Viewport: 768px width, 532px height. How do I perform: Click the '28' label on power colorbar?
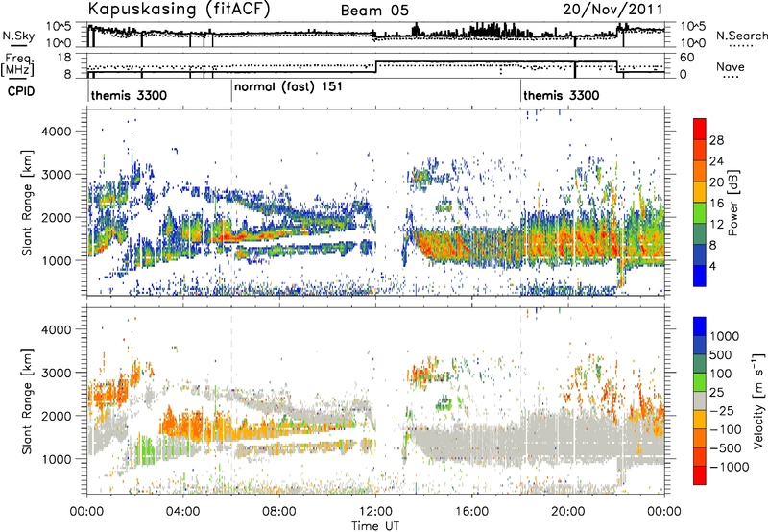[716, 140]
